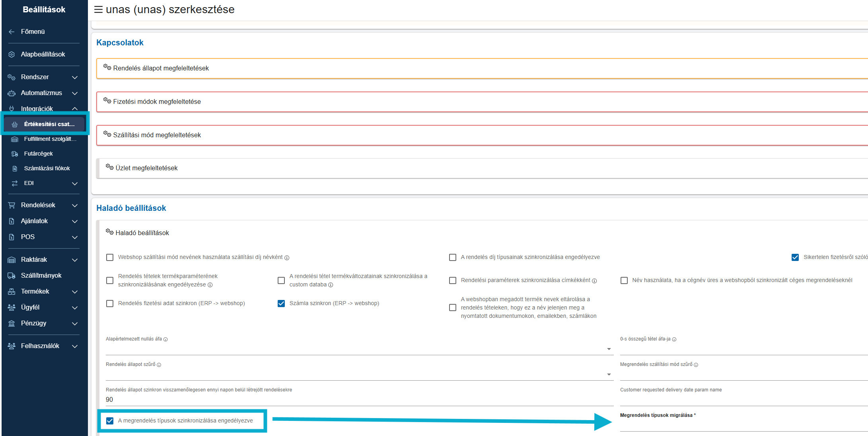
Task: Open the Alapértelmezett nullás áfa dropdown arrow
Action: click(x=609, y=349)
